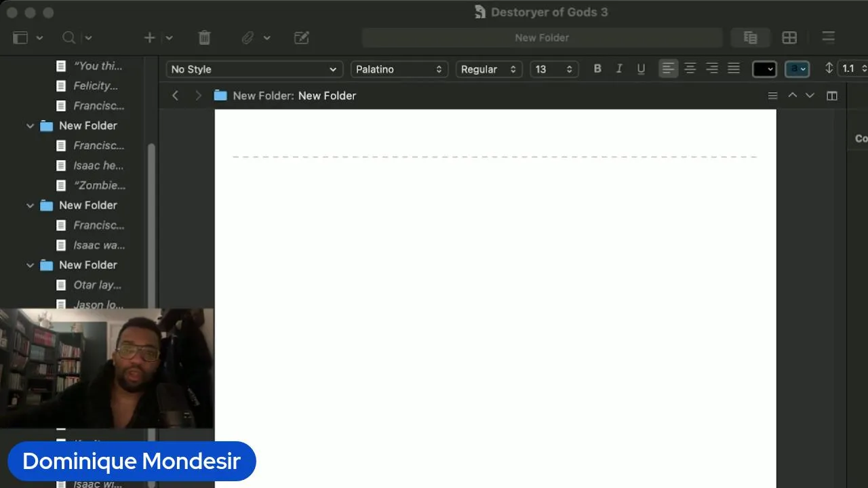The height and width of the screenshot is (488, 868).
Task: Open the add-item dropdown arrow
Action: pos(169,38)
